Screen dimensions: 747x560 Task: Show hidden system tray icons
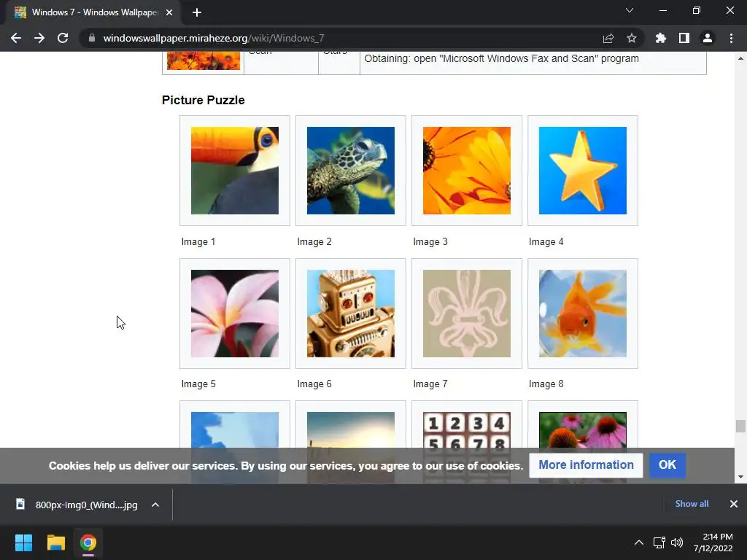[639, 542]
